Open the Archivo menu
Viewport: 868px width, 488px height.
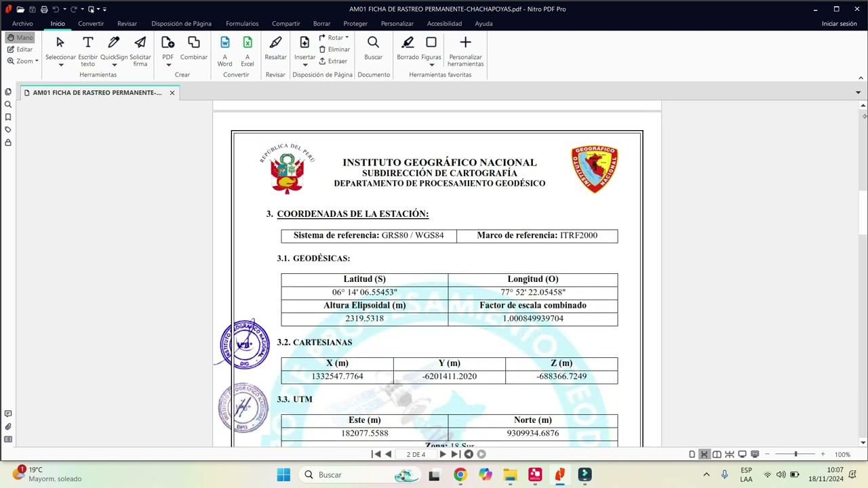(x=22, y=24)
